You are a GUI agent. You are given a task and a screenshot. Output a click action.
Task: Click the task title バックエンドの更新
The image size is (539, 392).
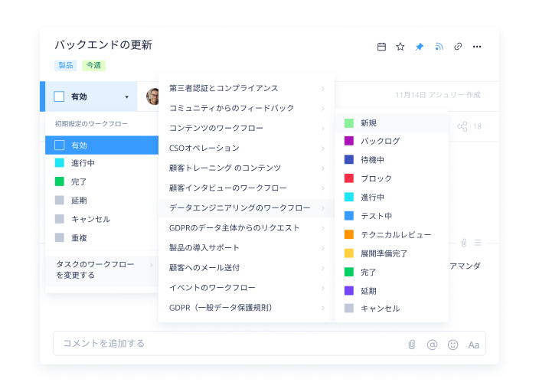point(103,44)
